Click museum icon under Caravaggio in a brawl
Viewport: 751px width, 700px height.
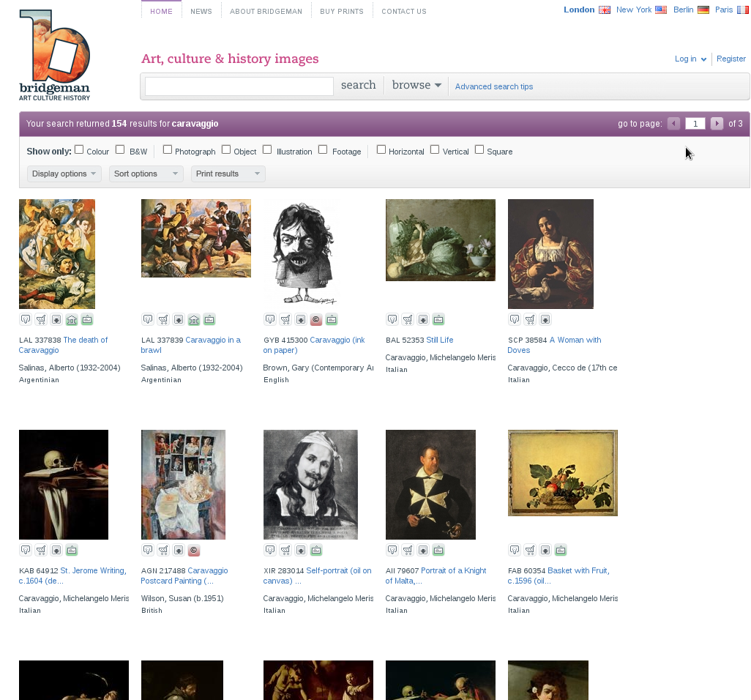point(194,319)
